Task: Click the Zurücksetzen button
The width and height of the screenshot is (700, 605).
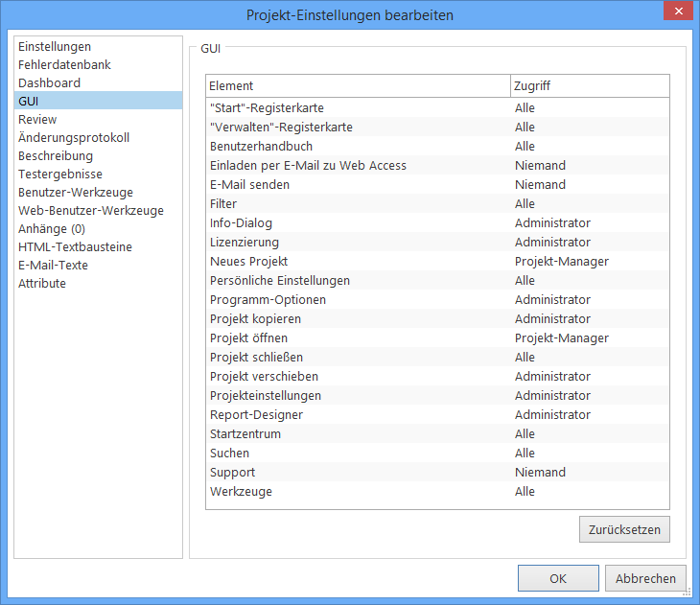Action: click(x=624, y=529)
